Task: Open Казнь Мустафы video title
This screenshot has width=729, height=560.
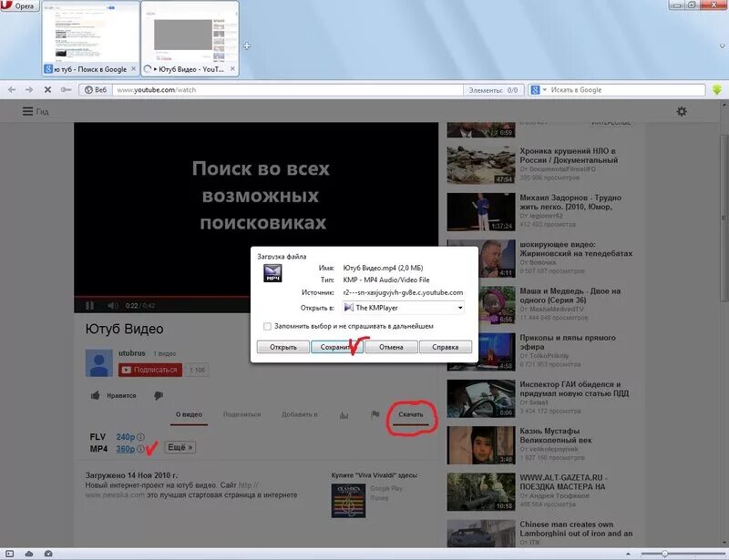Action: click(556, 435)
